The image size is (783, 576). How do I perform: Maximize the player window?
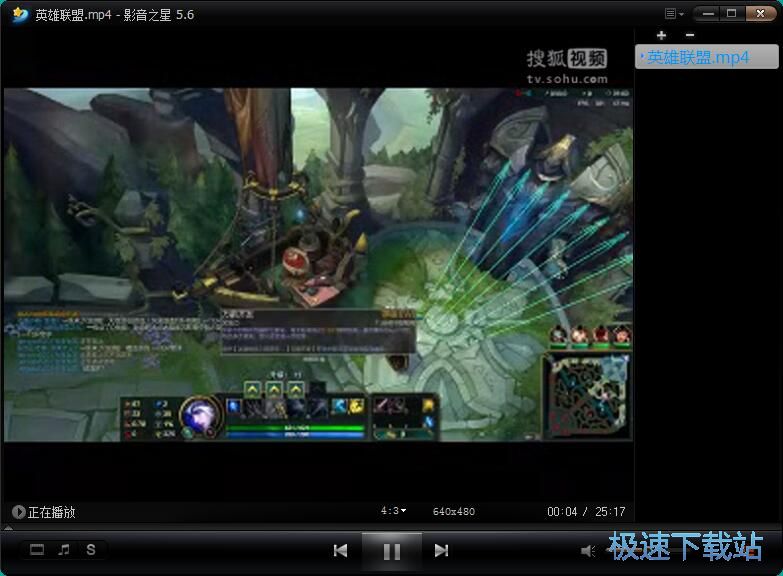pos(732,13)
